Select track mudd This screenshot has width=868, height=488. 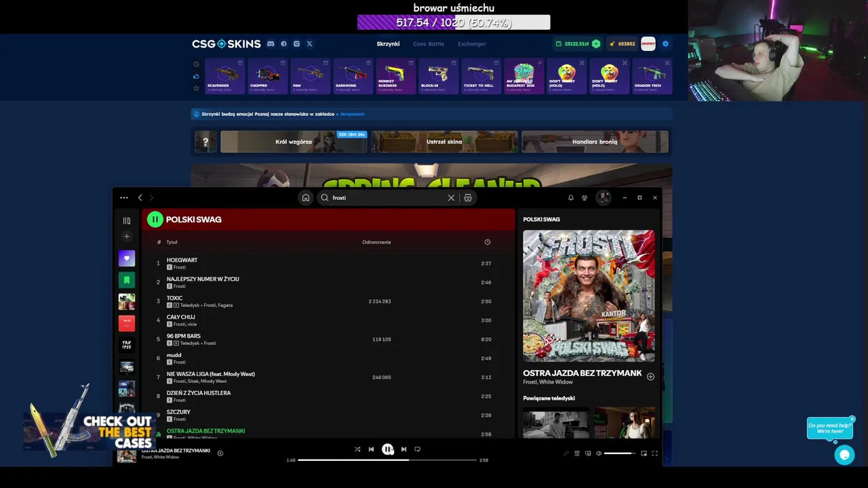click(x=174, y=355)
